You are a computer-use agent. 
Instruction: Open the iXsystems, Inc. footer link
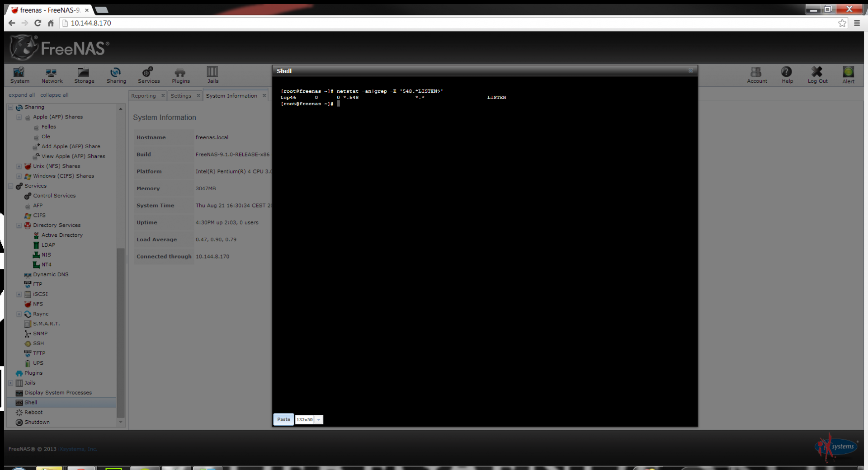click(78, 449)
